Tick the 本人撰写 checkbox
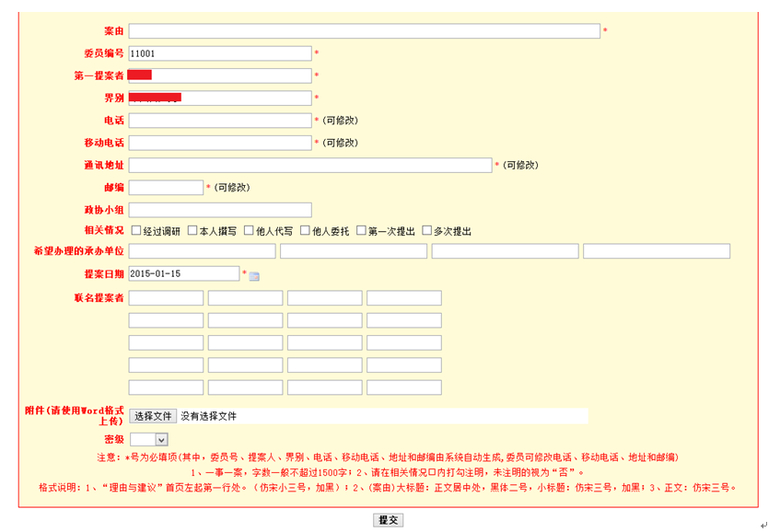Image resolution: width=780 pixels, height=532 pixels. point(192,231)
